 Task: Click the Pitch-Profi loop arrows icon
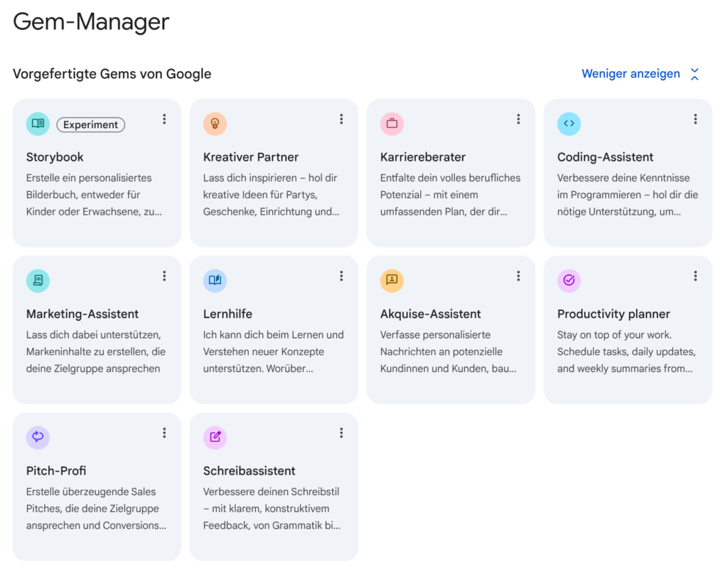tap(38, 437)
